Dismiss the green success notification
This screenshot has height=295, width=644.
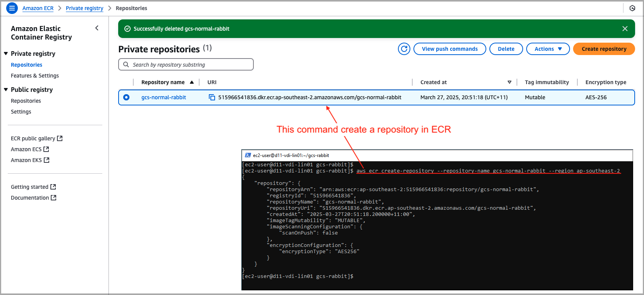click(x=625, y=29)
